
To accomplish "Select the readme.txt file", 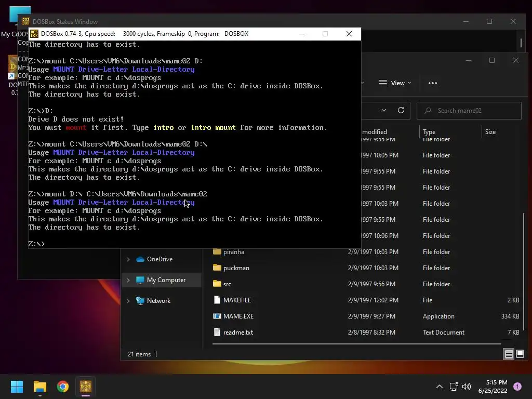I will click(238, 332).
